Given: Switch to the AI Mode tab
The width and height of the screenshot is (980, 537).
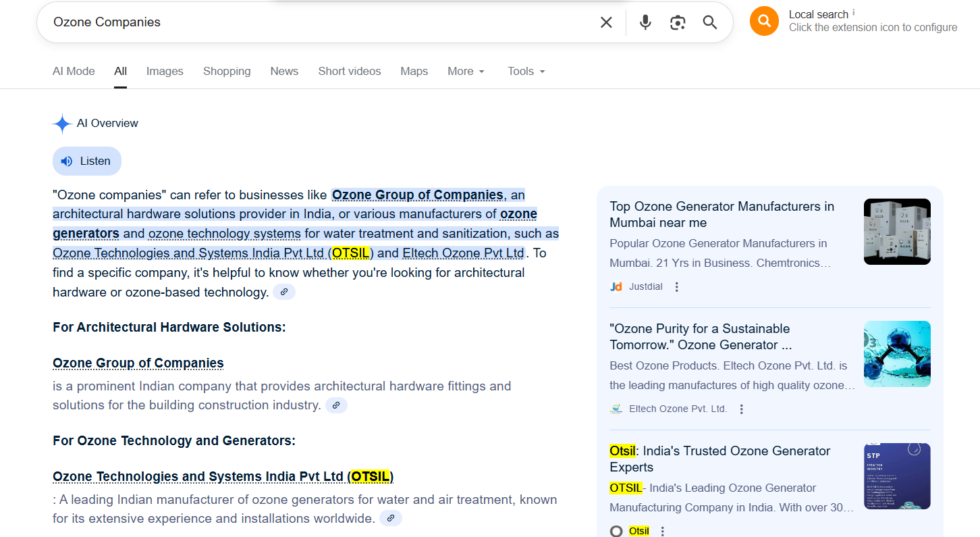Looking at the screenshot, I should point(74,71).
